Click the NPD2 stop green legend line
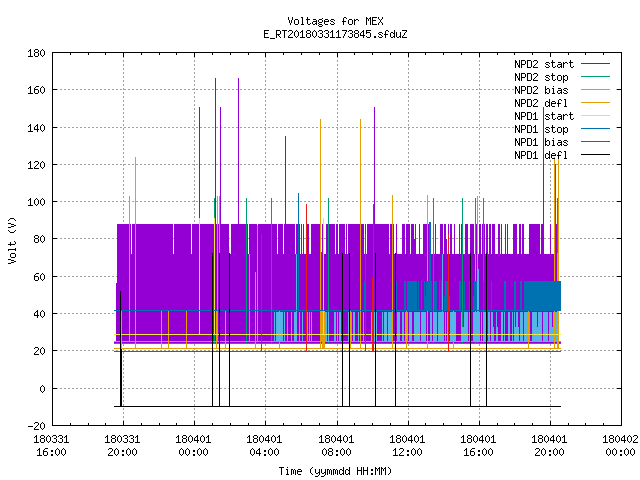Image resolution: width=640 pixels, height=480 pixels. point(595,77)
